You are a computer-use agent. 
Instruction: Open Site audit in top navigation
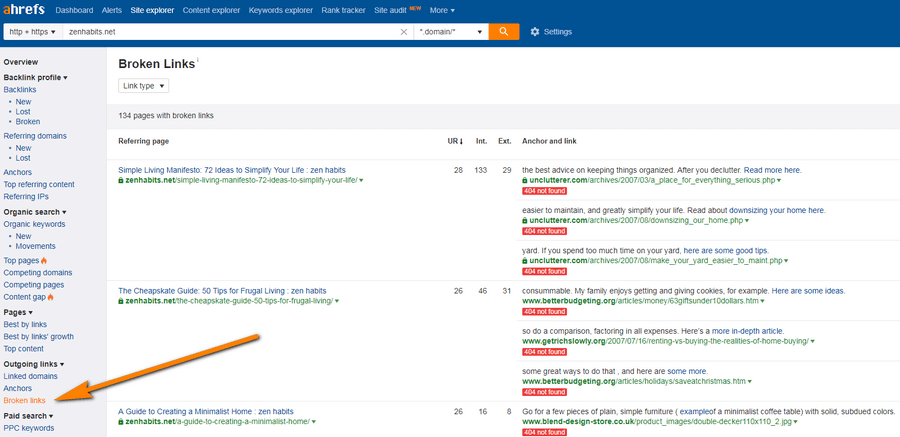pyautogui.click(x=390, y=10)
